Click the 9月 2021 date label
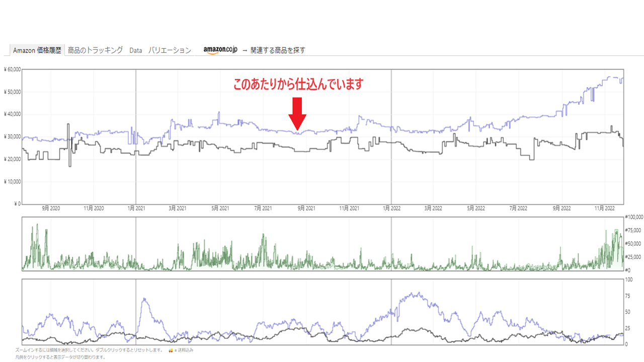The width and height of the screenshot is (644, 362). click(306, 208)
